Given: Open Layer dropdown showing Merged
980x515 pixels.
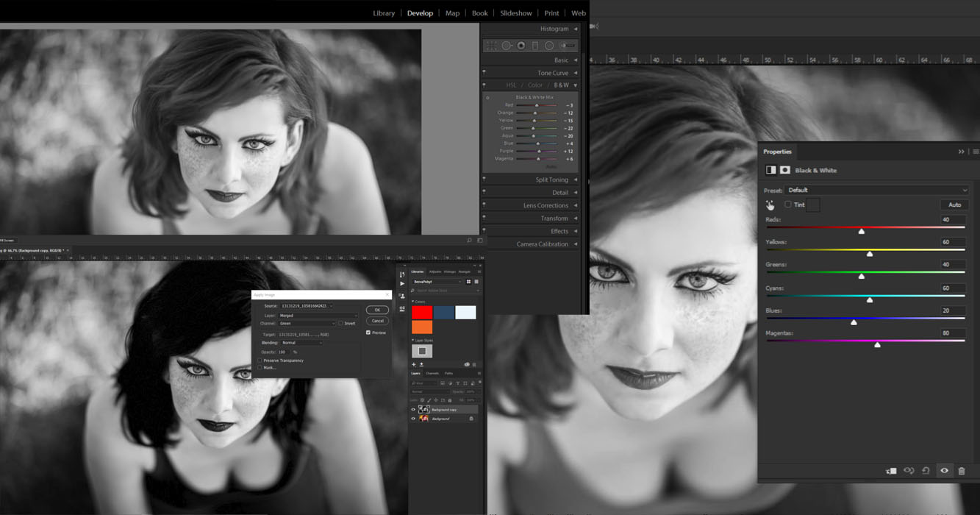Looking at the screenshot, I should [x=318, y=316].
